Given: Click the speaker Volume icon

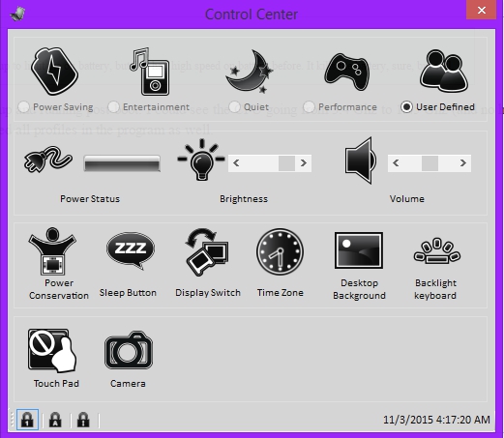Looking at the screenshot, I should pyautogui.click(x=360, y=161).
